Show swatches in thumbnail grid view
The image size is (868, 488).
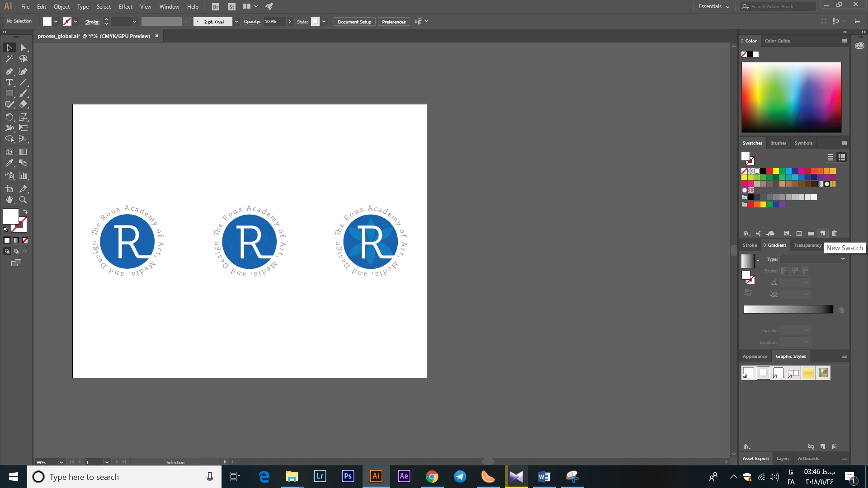tap(842, 157)
